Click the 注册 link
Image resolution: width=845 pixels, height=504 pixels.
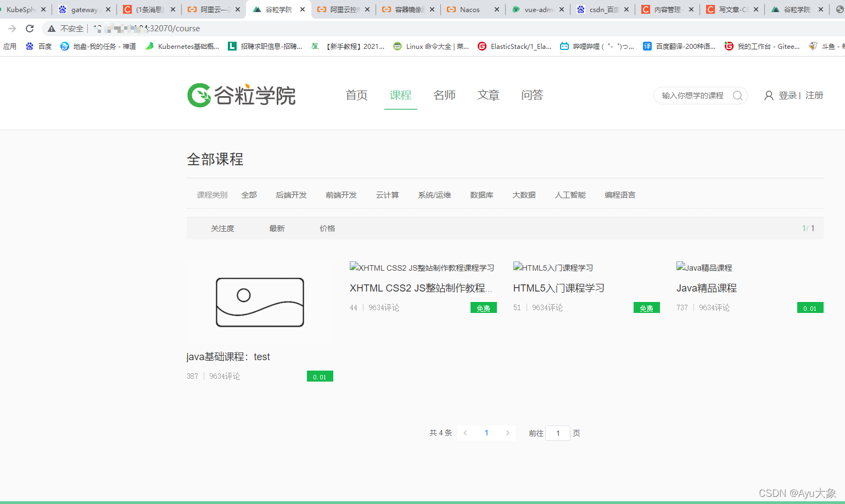click(x=814, y=96)
